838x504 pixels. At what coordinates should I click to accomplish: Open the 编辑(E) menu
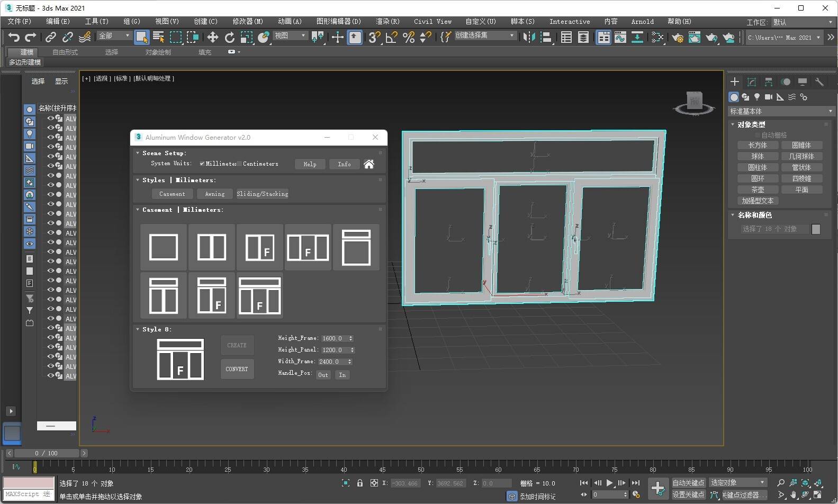click(x=58, y=22)
